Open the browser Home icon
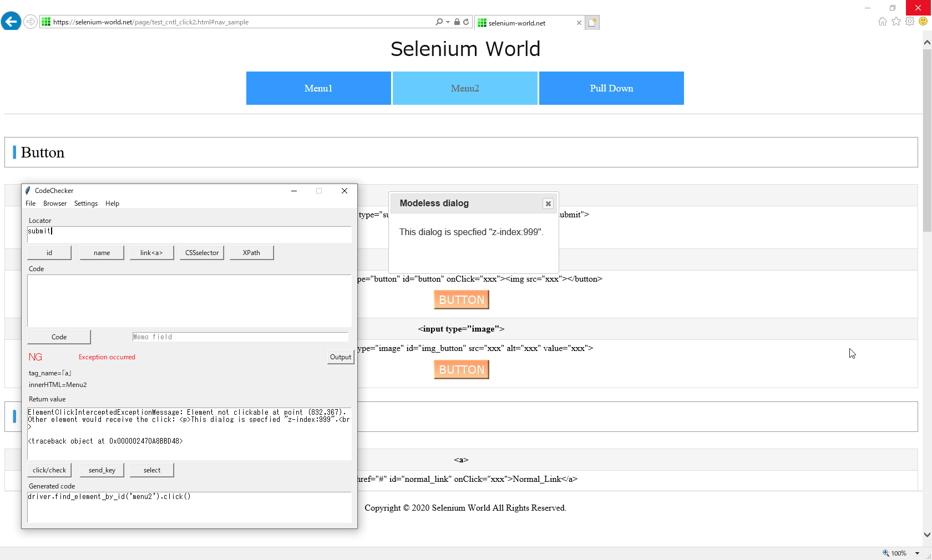 click(882, 22)
